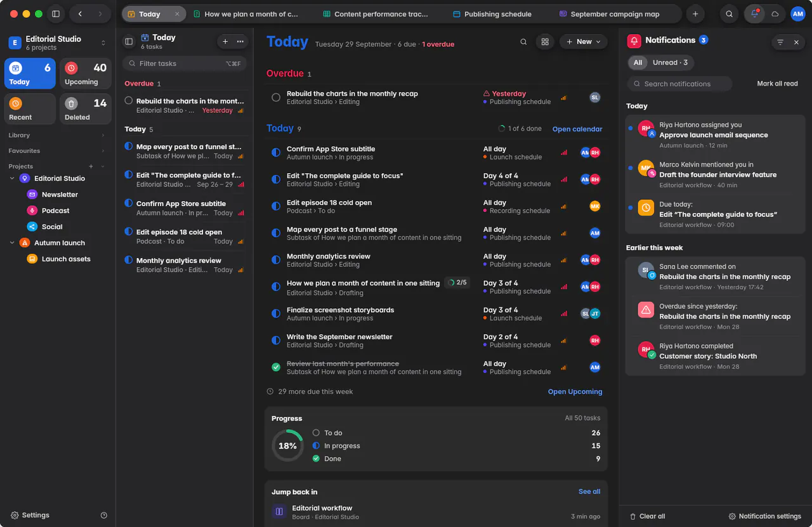Focus the Search notifications field
The width and height of the screenshot is (812, 527).
click(x=679, y=84)
